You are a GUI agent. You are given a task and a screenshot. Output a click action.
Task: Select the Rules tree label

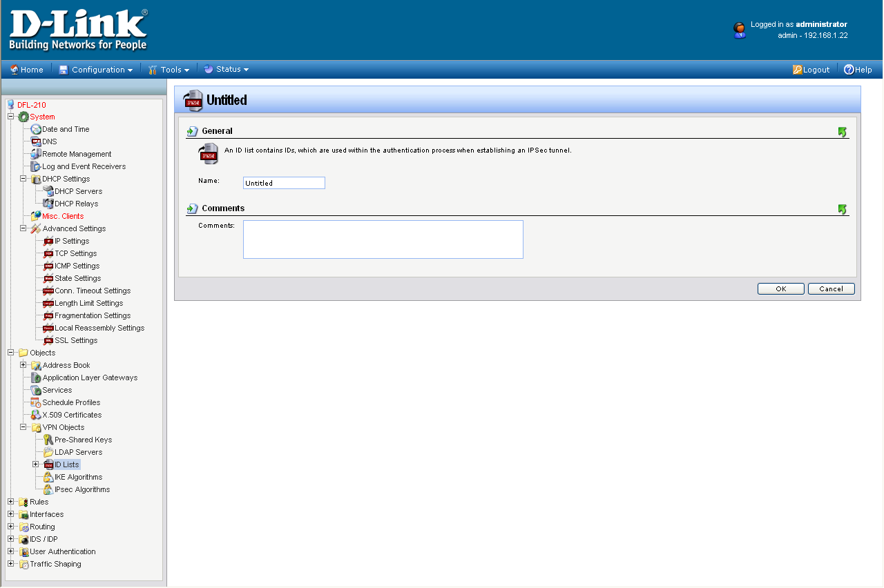tap(39, 502)
